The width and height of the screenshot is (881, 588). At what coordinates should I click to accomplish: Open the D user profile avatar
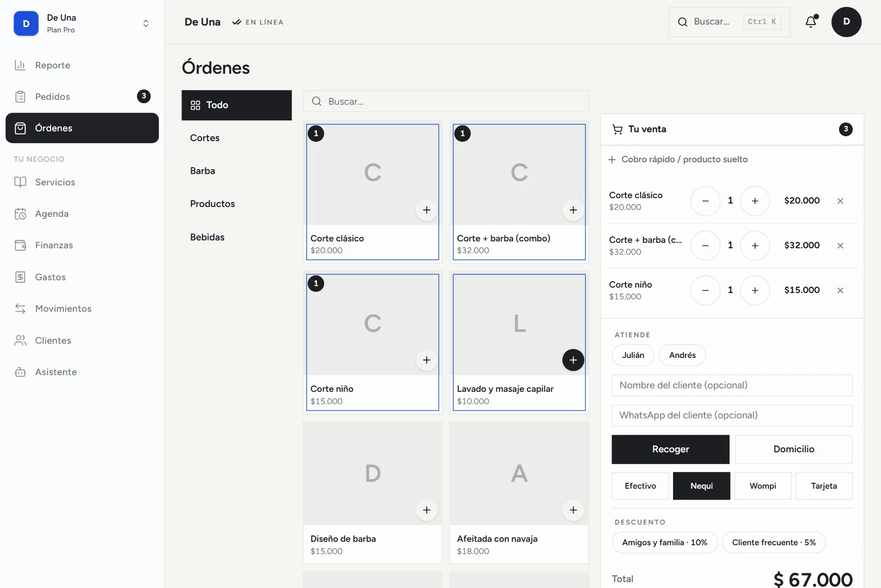tap(846, 22)
